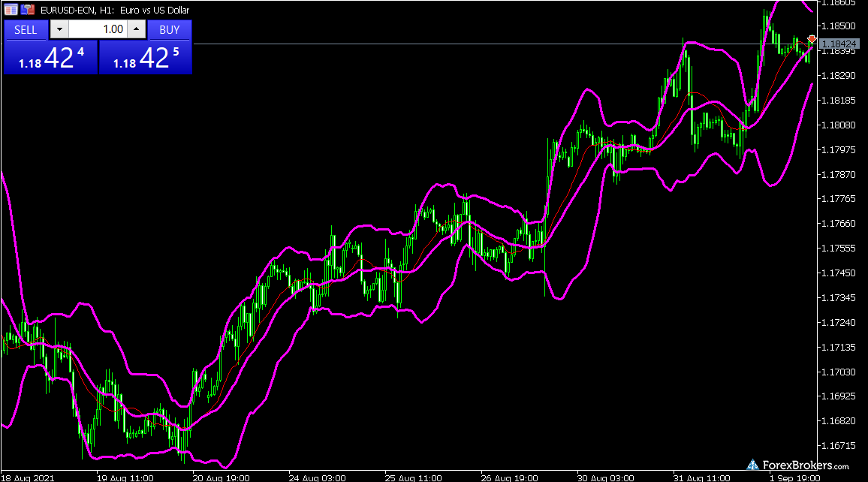Screen dimensions: 868x482
Task: Click the ForexBrokers.com logo
Action: (x=797, y=465)
